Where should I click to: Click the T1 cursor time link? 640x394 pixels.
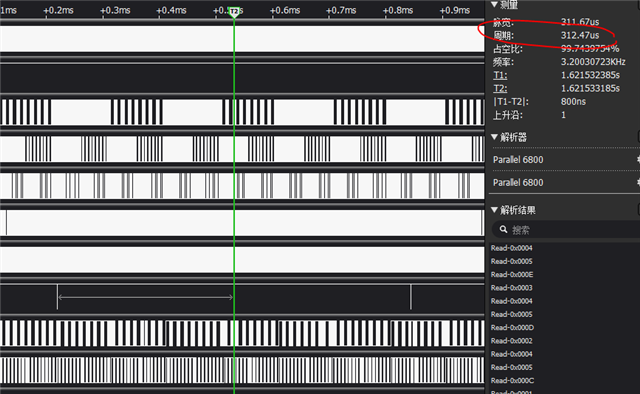(x=500, y=75)
